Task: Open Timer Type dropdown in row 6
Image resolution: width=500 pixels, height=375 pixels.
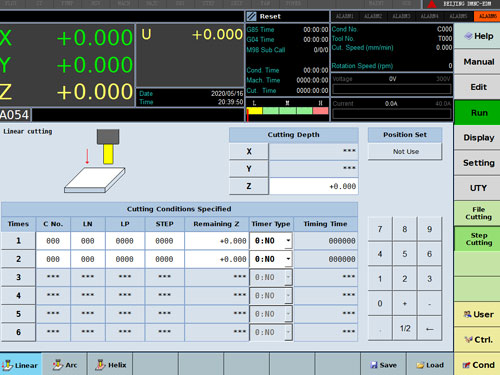Action: click(288, 332)
